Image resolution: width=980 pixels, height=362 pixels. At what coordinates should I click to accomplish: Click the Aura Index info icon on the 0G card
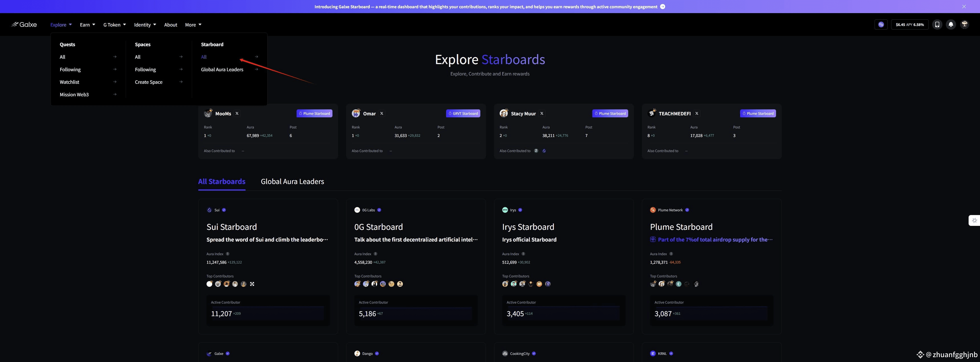pos(375,254)
